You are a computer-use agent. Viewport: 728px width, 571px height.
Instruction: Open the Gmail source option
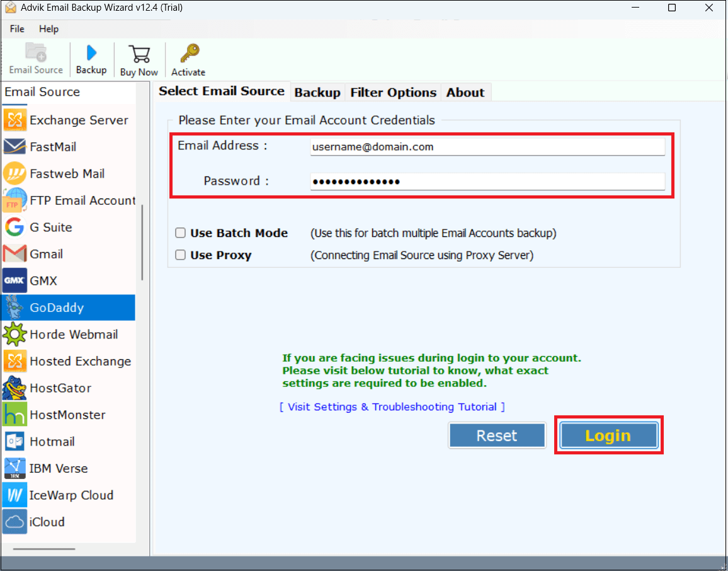point(46,254)
